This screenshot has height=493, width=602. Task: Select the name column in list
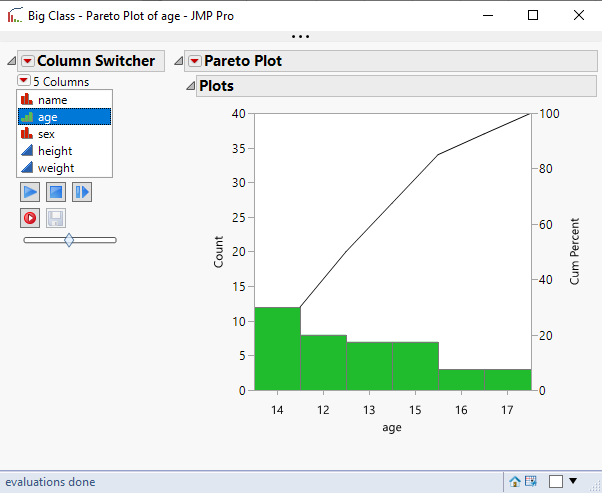pos(51,100)
